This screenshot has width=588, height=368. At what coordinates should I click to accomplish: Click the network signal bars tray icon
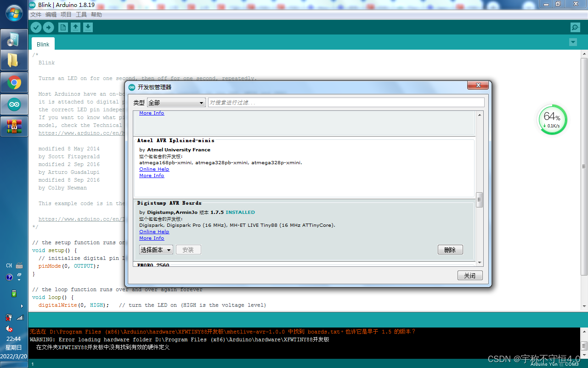click(x=20, y=317)
